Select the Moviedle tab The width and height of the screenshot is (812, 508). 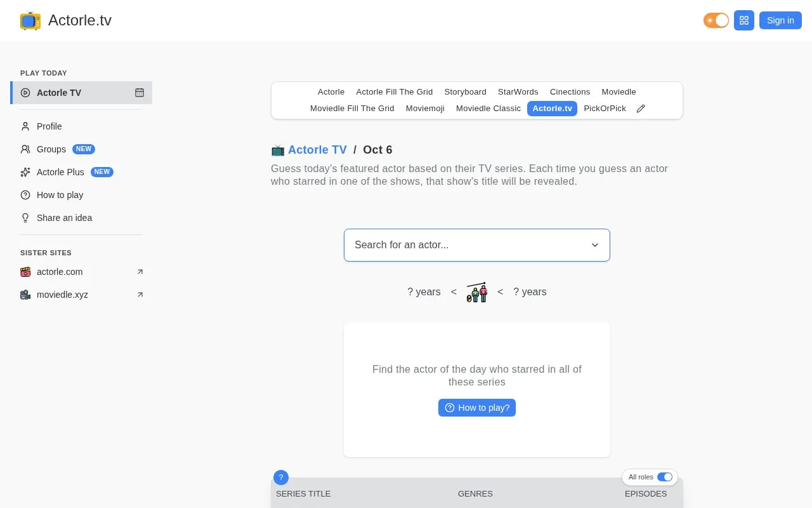pyautogui.click(x=619, y=92)
